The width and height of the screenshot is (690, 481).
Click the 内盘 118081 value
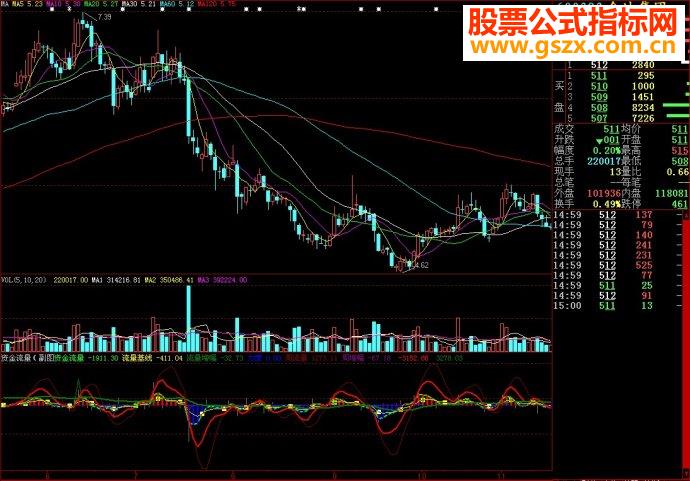[x=672, y=193]
